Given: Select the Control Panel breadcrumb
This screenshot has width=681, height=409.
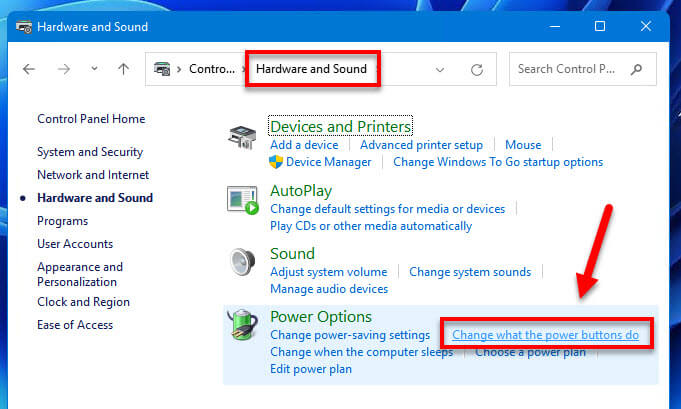Looking at the screenshot, I should pyautogui.click(x=212, y=69).
